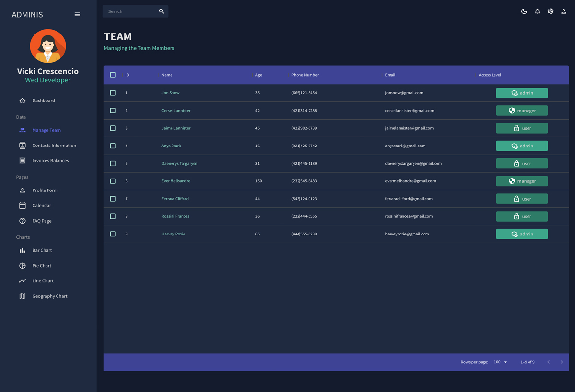The width and height of the screenshot is (575, 392).
Task: Click the manager badge for Cersei Lannister
Action: pos(521,111)
